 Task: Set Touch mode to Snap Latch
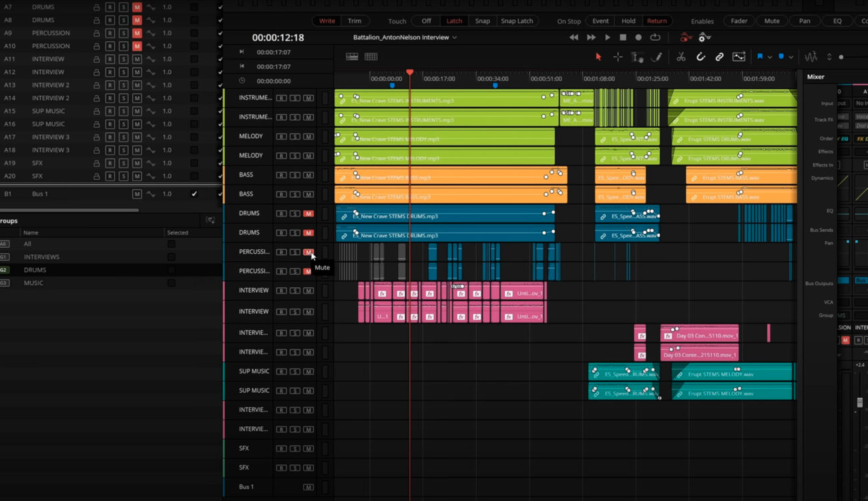(517, 21)
